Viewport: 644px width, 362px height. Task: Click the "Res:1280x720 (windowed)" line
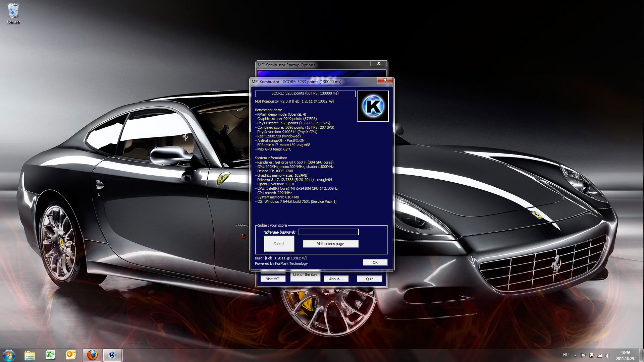[278, 136]
